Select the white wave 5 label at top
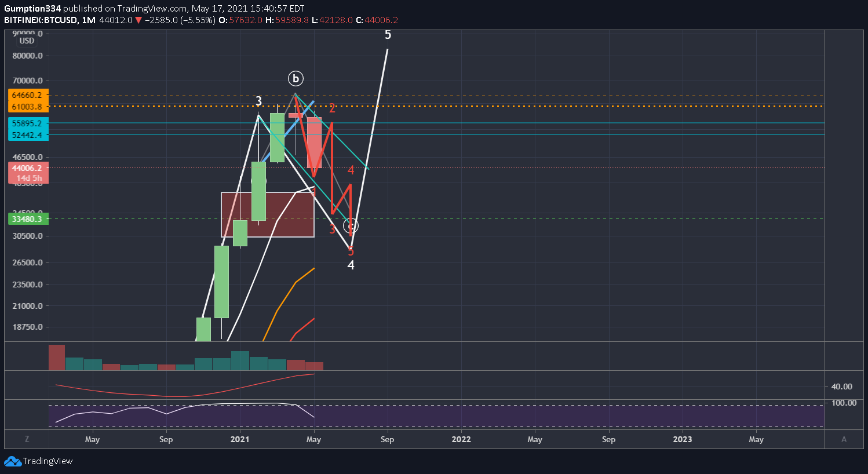The width and height of the screenshot is (868, 474). 388,35
